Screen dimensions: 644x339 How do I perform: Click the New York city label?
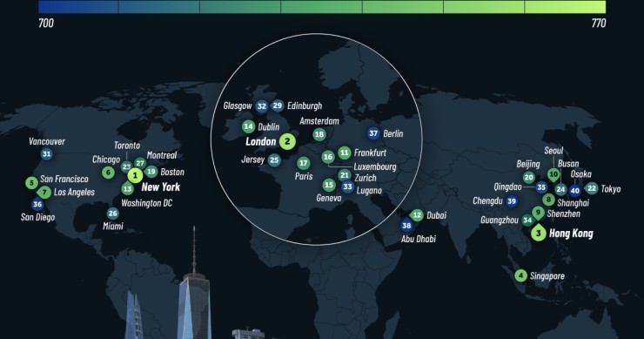161,187
